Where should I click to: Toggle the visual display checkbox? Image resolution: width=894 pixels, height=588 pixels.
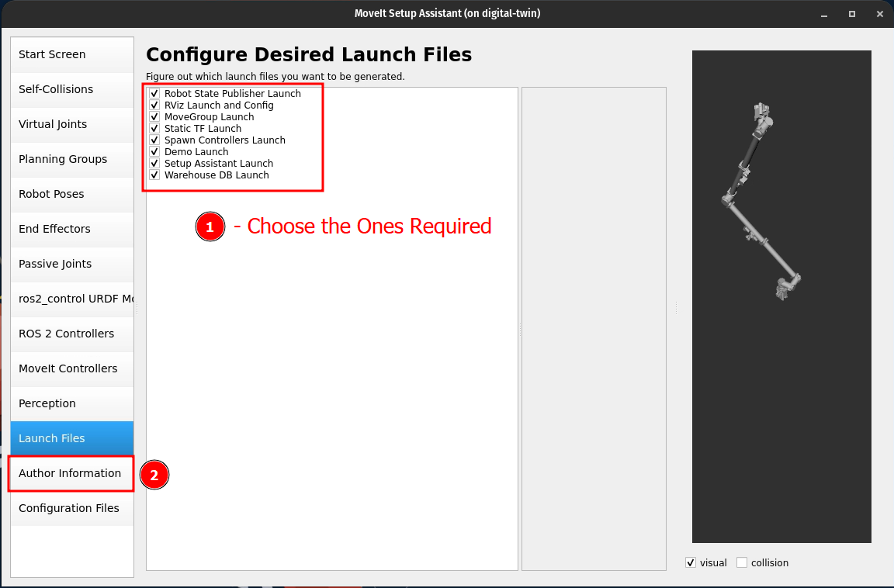tap(691, 562)
